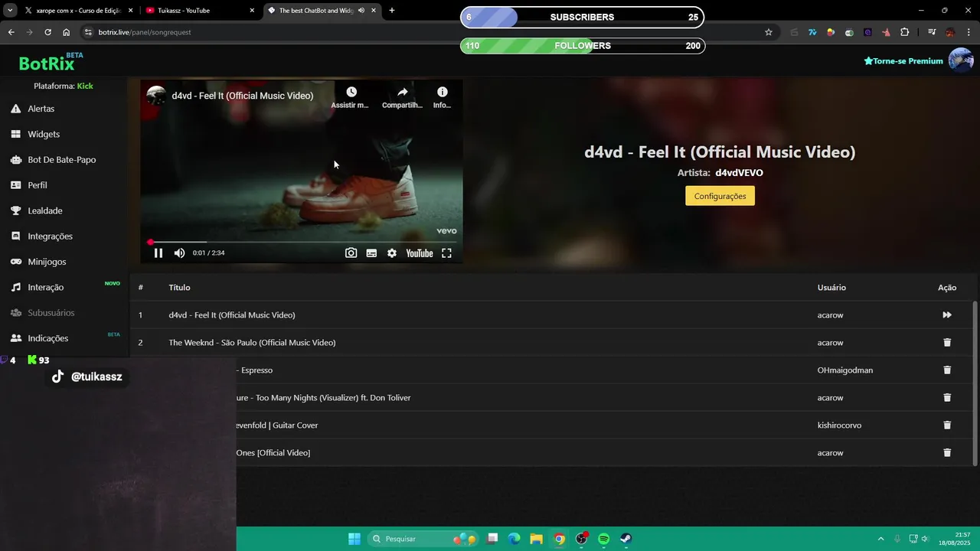Open Spotify from the taskbar

[603, 539]
